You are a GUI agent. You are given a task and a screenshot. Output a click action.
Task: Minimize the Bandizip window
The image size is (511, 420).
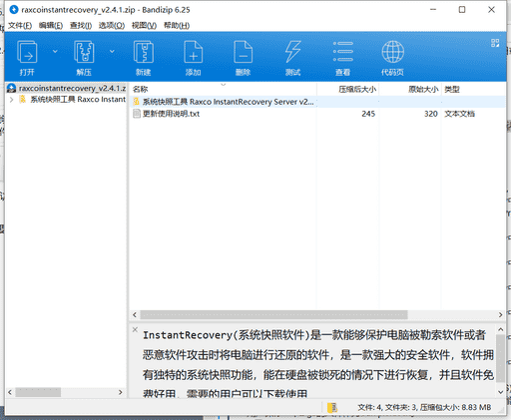pos(433,10)
